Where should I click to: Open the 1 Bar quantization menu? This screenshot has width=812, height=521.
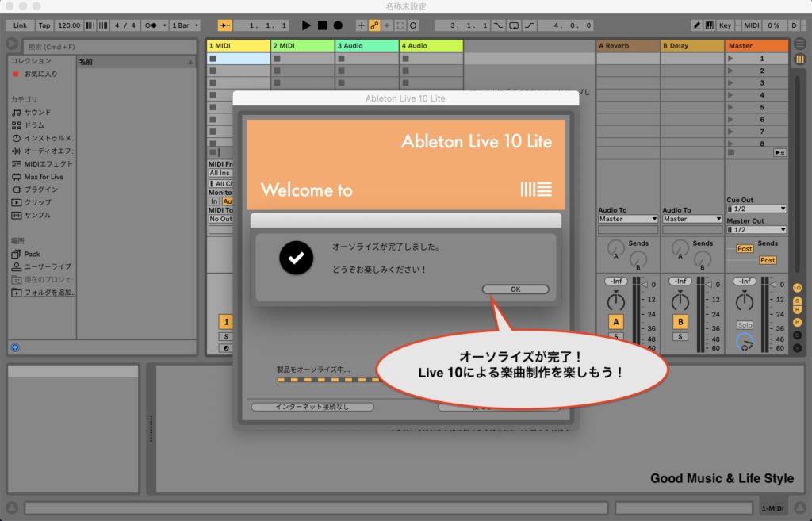pyautogui.click(x=185, y=25)
